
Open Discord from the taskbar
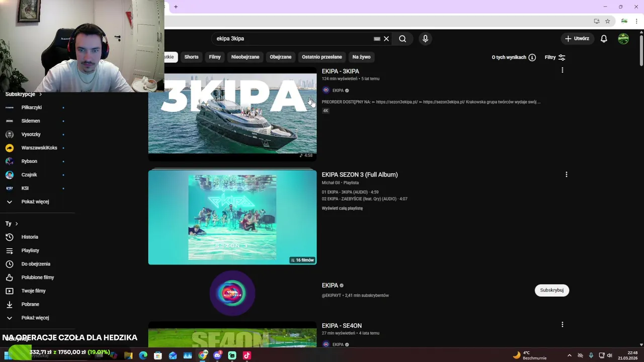[217, 355]
